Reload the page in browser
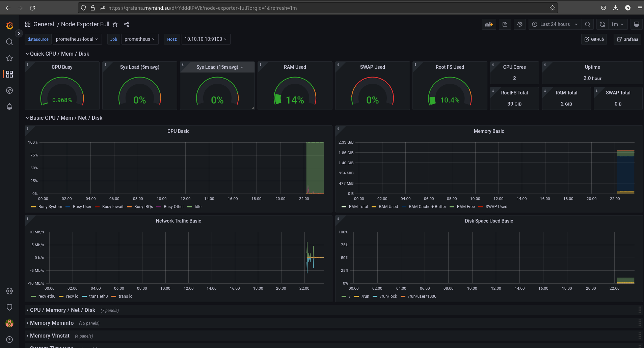This screenshot has width=644, height=348. tap(32, 8)
